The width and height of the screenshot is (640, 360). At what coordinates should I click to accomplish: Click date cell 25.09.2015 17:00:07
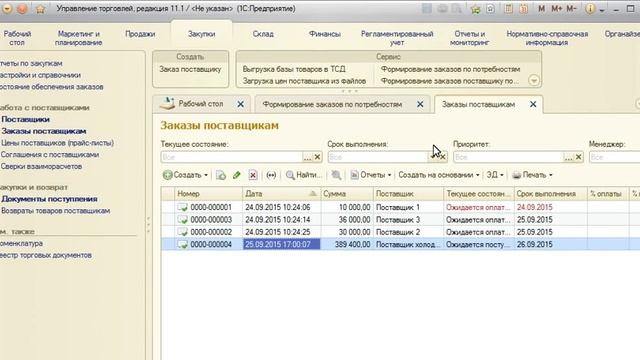point(282,244)
